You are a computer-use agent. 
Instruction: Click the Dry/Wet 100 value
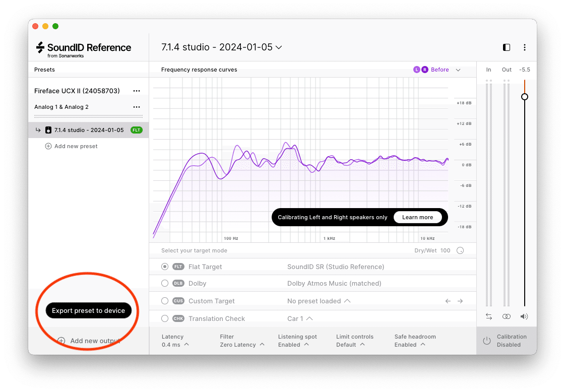coord(446,250)
